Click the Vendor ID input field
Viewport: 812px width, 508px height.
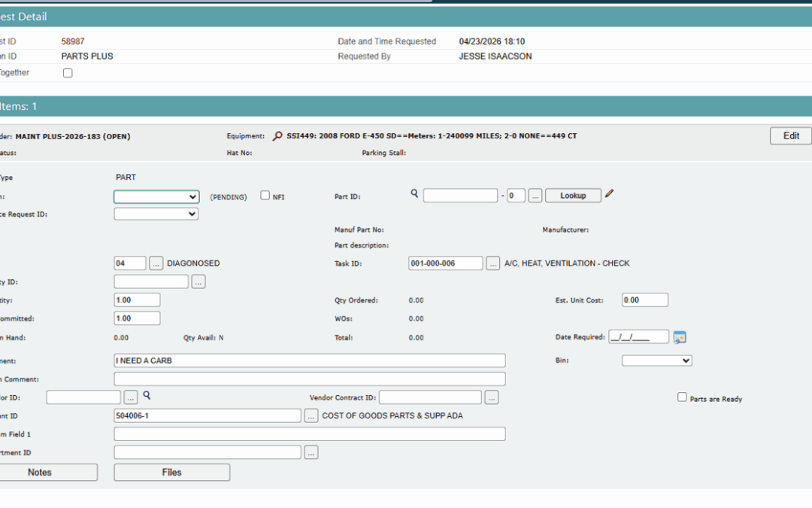(83, 397)
